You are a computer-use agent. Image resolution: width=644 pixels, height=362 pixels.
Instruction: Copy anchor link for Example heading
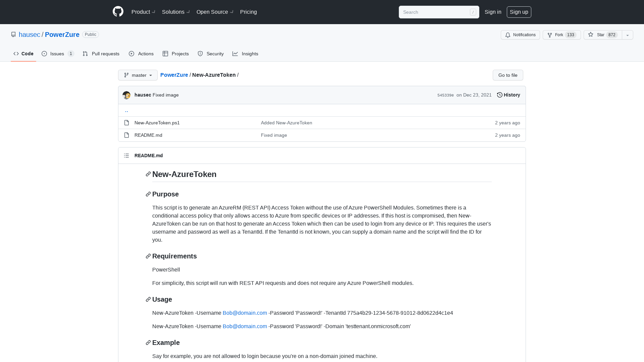tap(148, 343)
